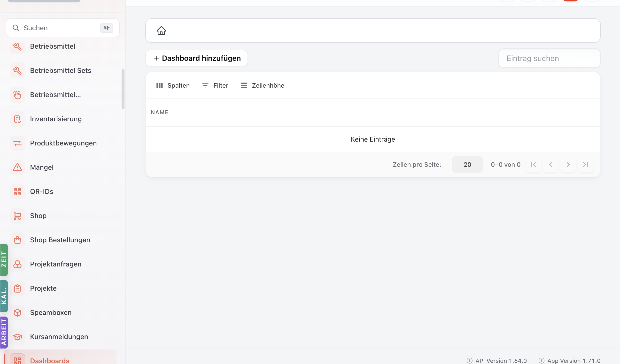Click the Zeilenhöhe rows icon
Viewport: 620px width, 364px height.
[244, 85]
